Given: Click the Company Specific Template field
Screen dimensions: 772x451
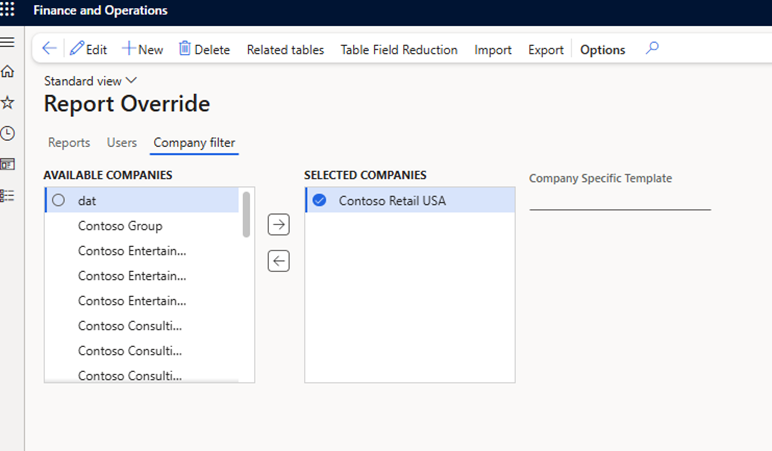Looking at the screenshot, I should (619, 199).
